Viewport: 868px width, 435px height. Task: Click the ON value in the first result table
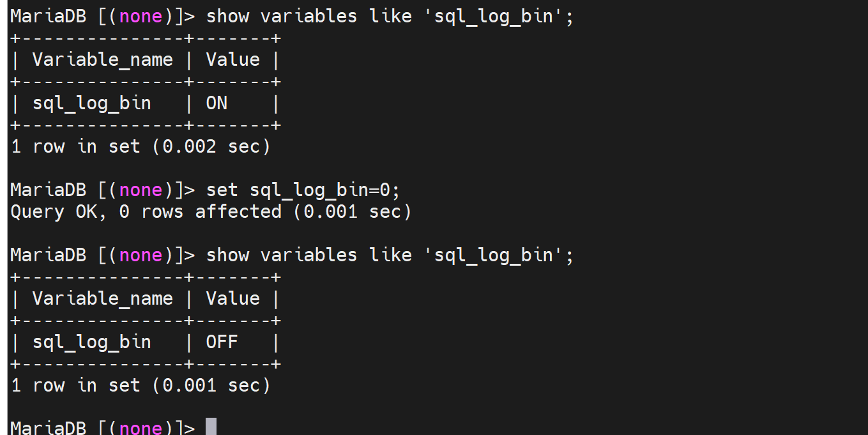click(217, 103)
